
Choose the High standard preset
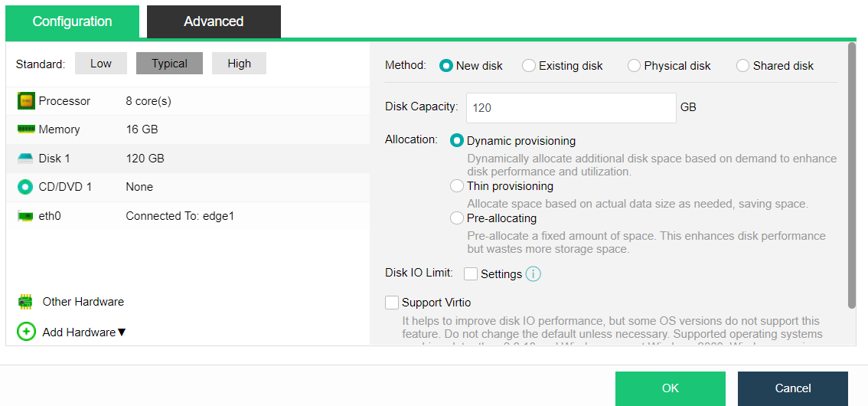tap(239, 64)
